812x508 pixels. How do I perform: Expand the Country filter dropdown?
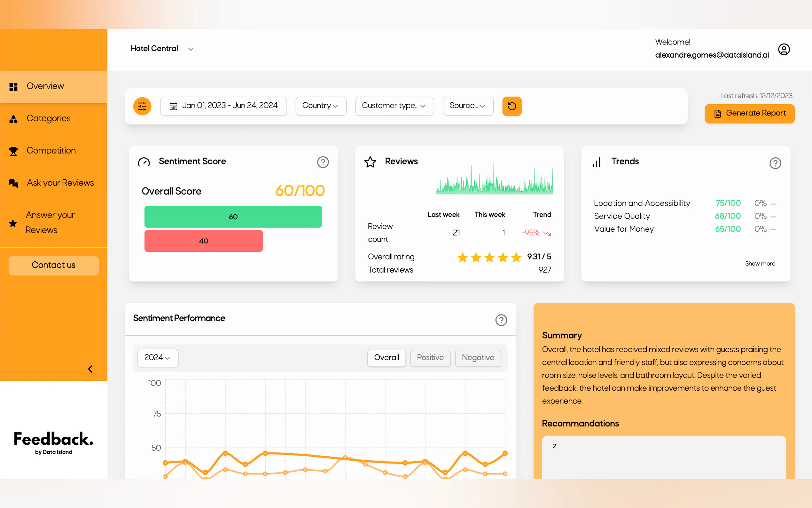[x=320, y=106]
